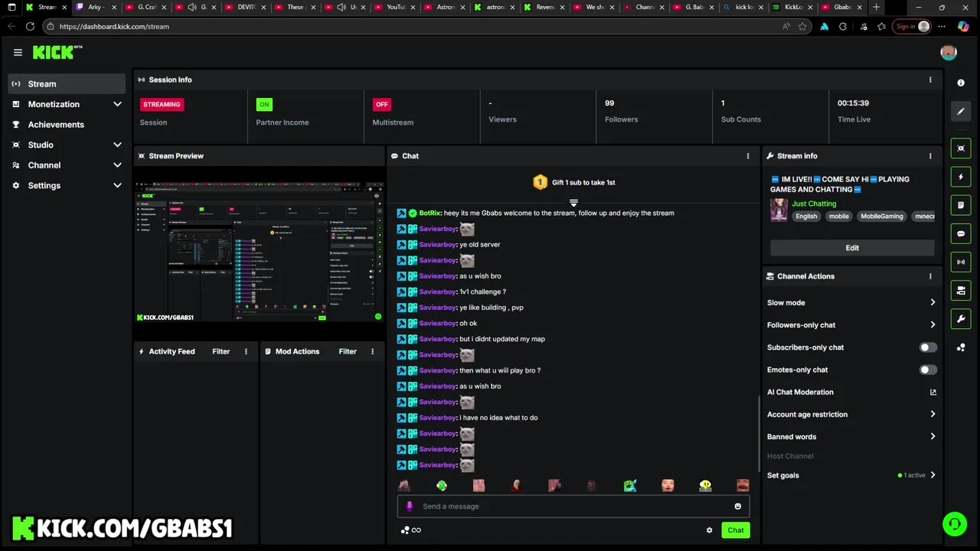Image resolution: width=980 pixels, height=551 pixels.
Task: Open the user profile avatar menu
Action: 949,52
